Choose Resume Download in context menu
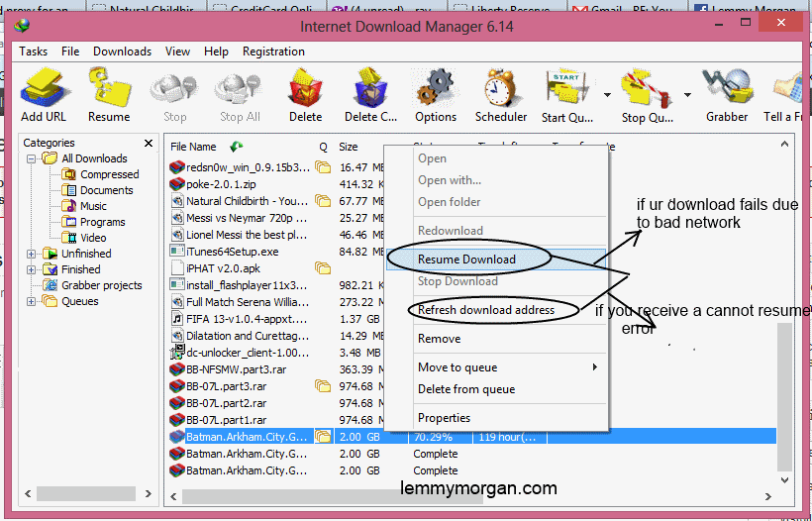Viewport: 812px width, 521px height. click(x=496, y=260)
